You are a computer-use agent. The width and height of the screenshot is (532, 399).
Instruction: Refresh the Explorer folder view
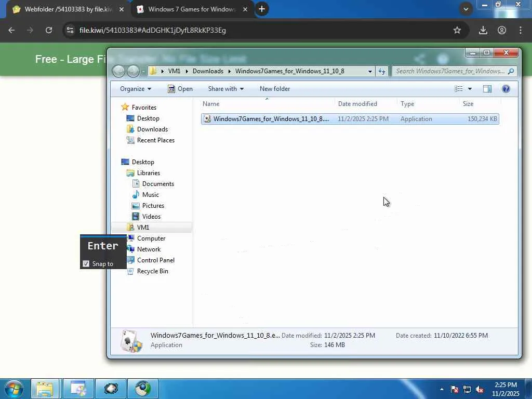[382, 71]
